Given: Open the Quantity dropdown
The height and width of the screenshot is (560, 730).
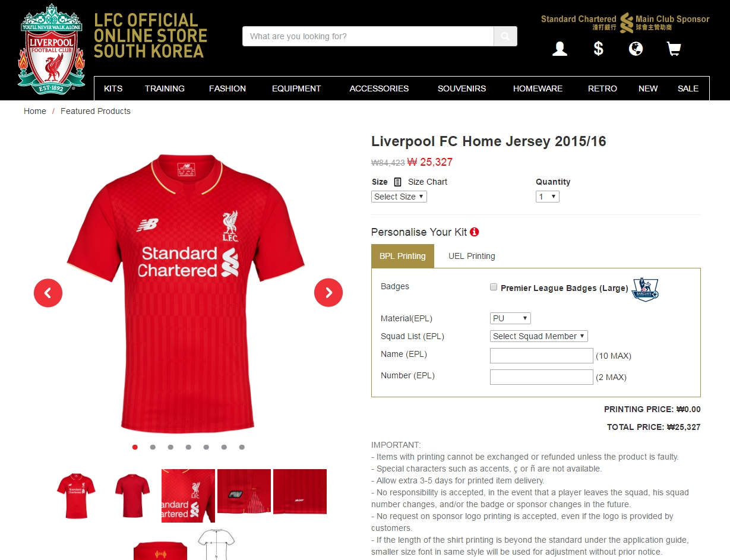Looking at the screenshot, I should pos(548,197).
